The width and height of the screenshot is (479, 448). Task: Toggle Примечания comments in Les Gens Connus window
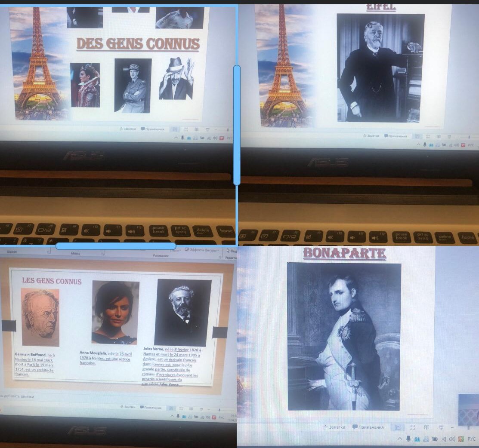151,408
